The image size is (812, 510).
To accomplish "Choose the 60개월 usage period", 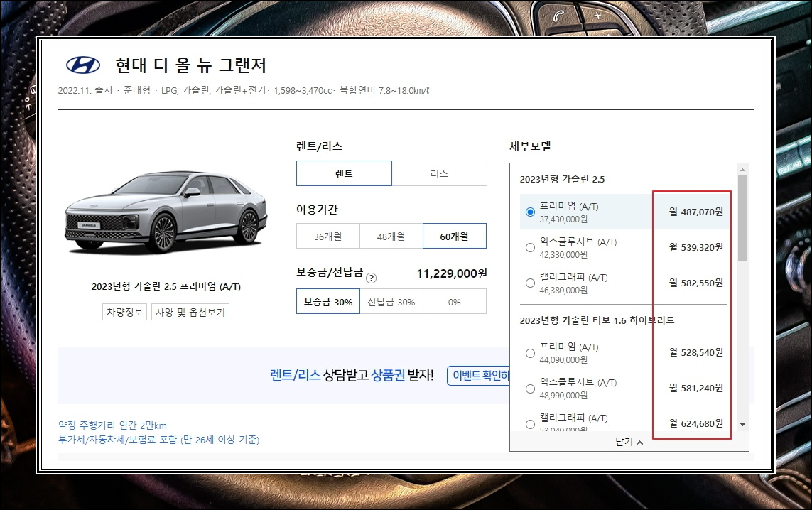I will click(x=455, y=237).
